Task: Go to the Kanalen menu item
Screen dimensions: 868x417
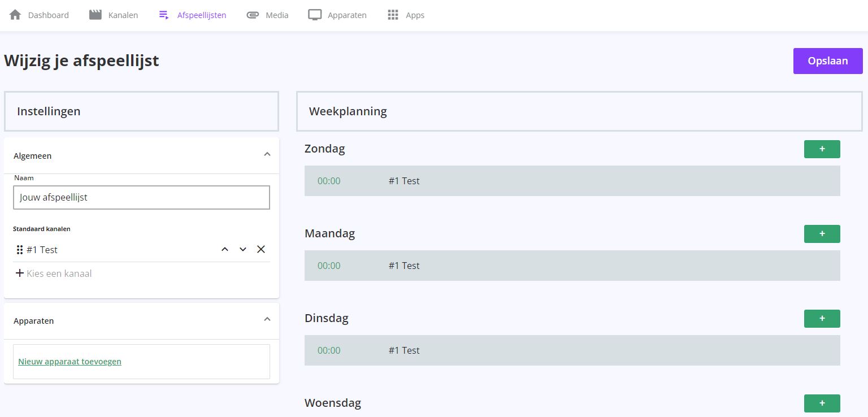Action: tap(123, 15)
